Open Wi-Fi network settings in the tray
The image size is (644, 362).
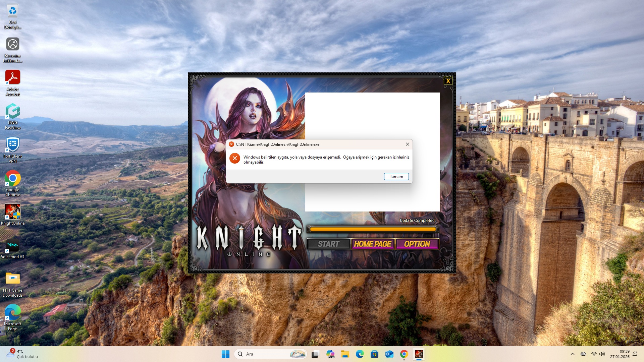click(x=594, y=354)
